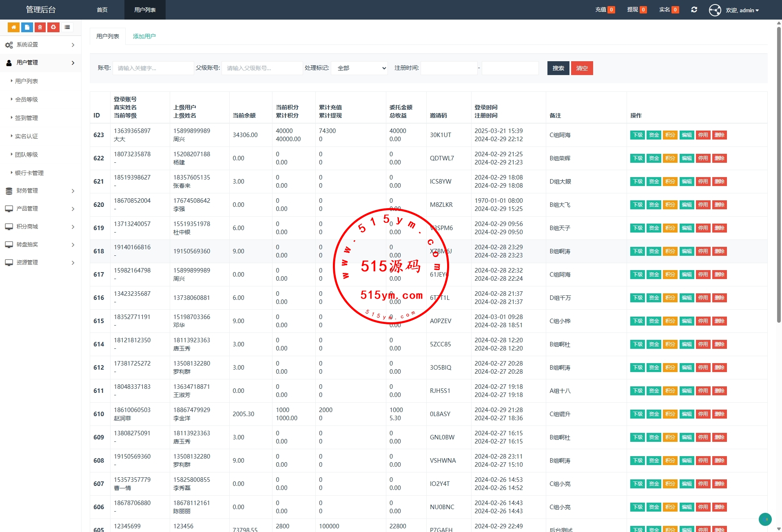Expand the 转盘抽奖 sidebar menu

tap(40, 244)
